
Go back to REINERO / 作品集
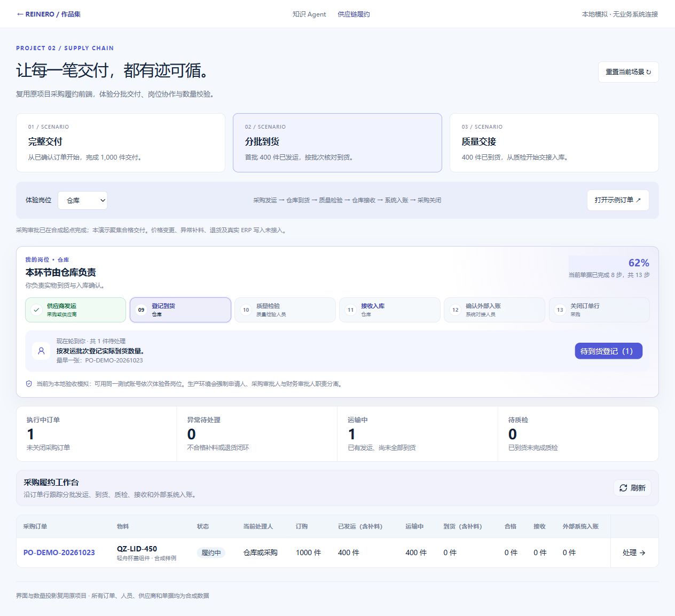pos(49,14)
